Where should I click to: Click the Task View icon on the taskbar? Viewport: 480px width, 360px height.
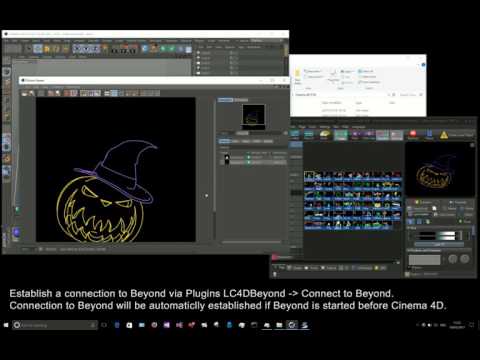click(x=104, y=325)
